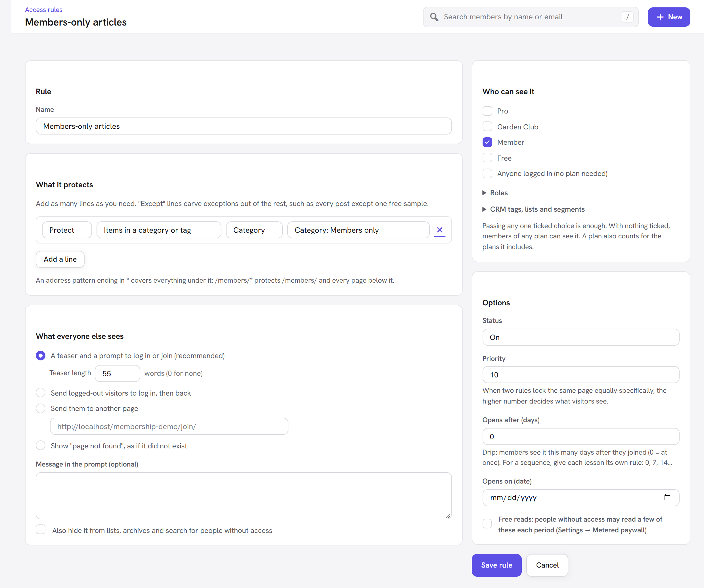This screenshot has width=704, height=588.
Task: Select Send them to another page
Action: (x=41, y=408)
